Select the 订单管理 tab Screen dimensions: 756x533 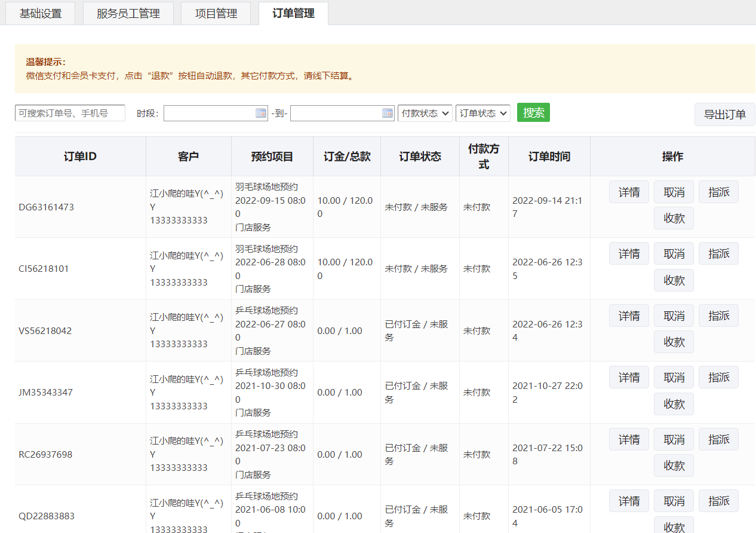tap(293, 13)
